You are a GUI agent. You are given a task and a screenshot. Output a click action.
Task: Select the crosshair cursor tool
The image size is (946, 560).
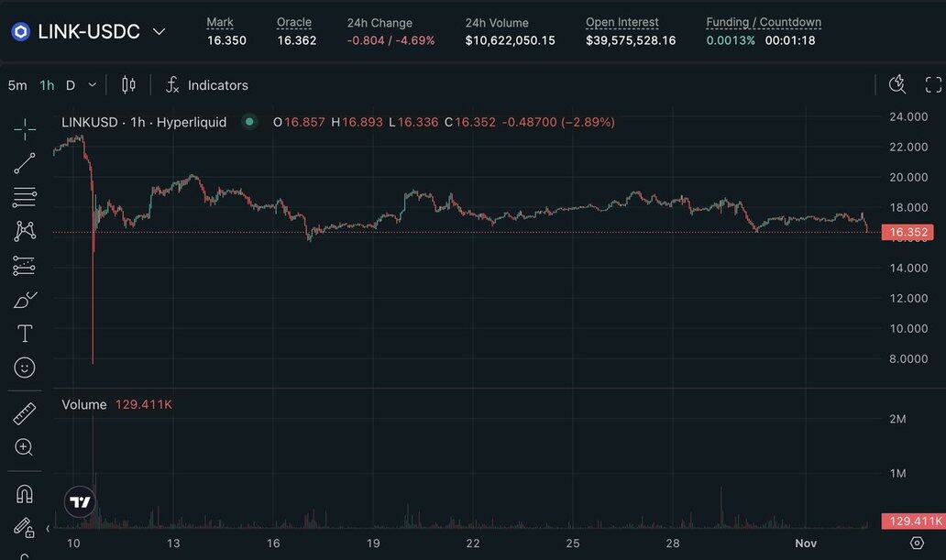point(25,129)
